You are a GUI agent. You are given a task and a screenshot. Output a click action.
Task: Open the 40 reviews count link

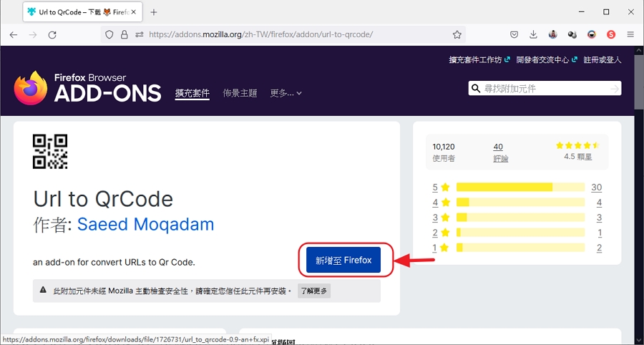pos(498,147)
